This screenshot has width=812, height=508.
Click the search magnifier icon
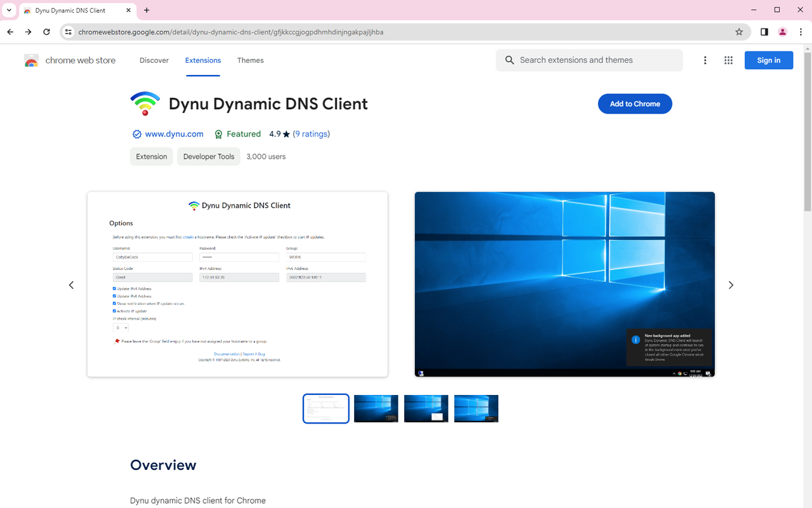click(x=509, y=60)
